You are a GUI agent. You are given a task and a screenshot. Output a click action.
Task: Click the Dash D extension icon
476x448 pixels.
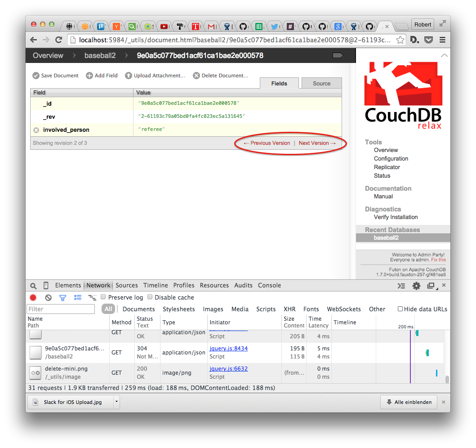click(414, 40)
